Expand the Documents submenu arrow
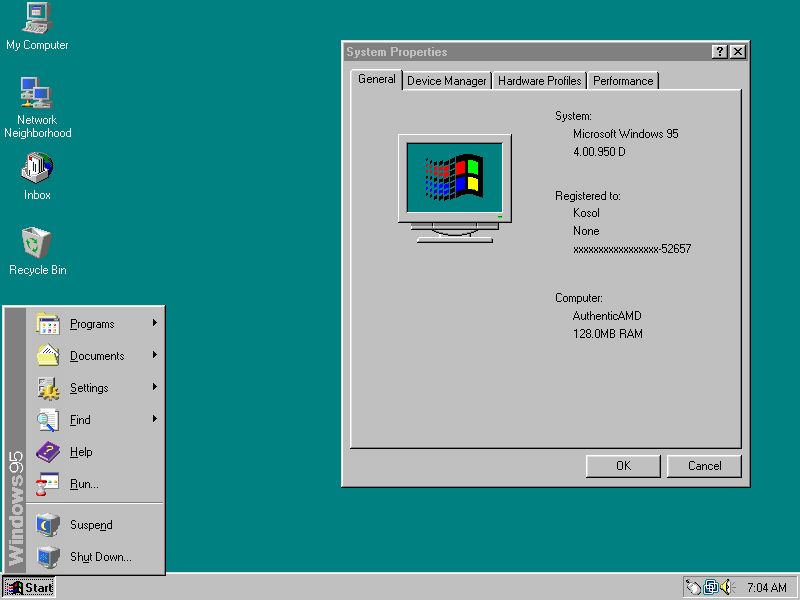Screen dimensions: 800x600 click(x=155, y=355)
